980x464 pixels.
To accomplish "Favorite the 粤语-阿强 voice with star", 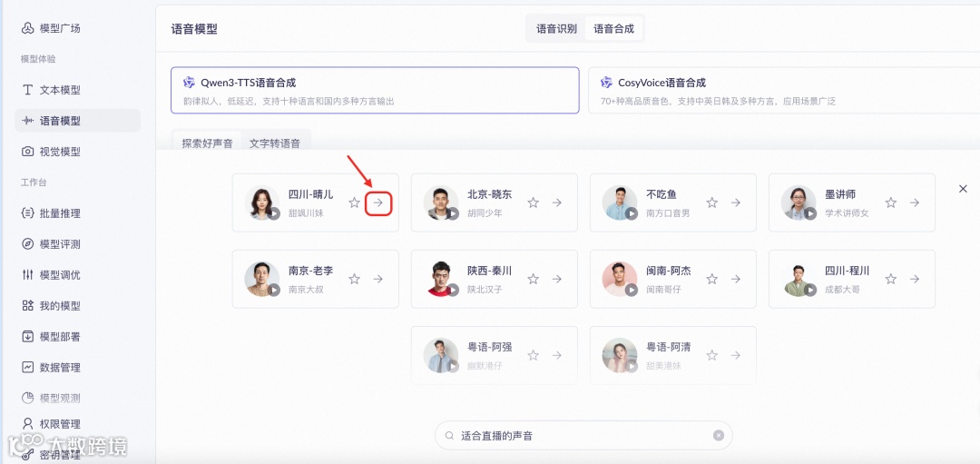I will pos(534,355).
